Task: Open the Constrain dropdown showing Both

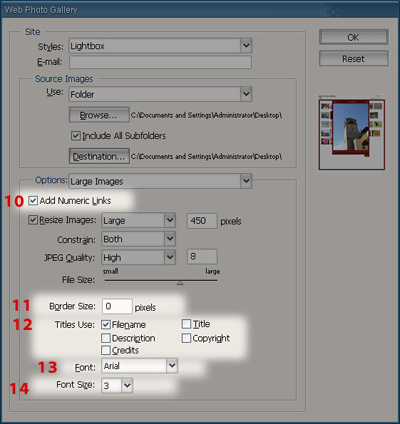Action: [138, 239]
